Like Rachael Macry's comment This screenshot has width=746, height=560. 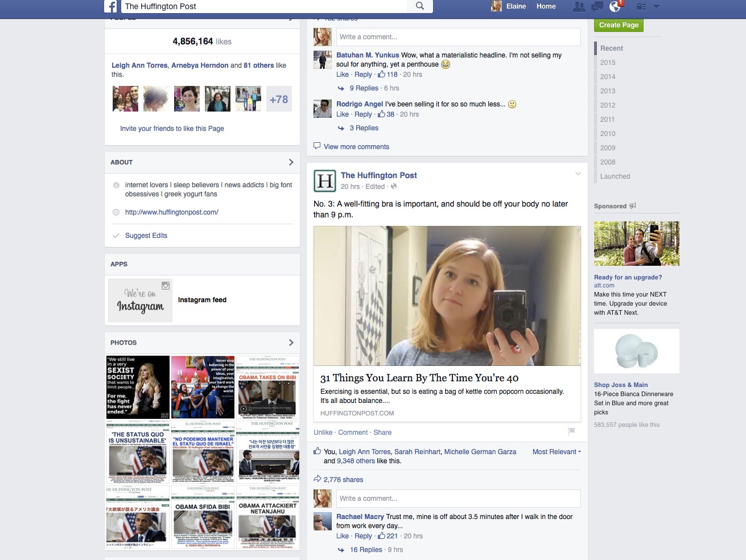coord(343,536)
